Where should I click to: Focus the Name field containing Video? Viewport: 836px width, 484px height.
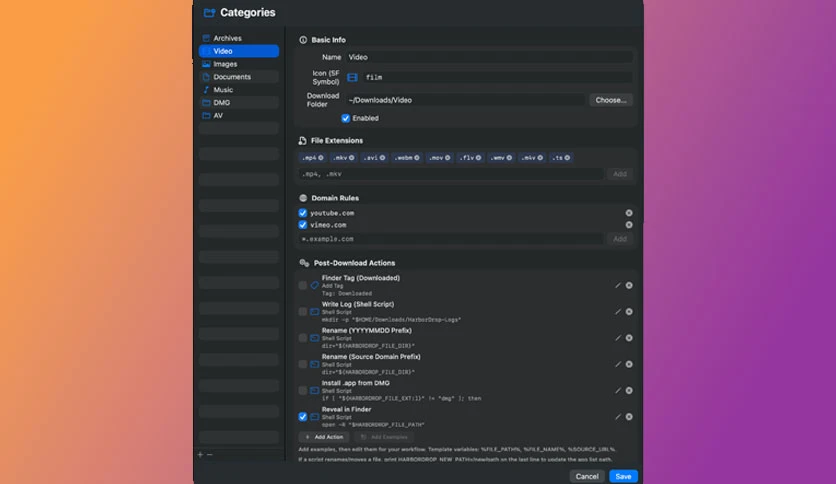489,57
